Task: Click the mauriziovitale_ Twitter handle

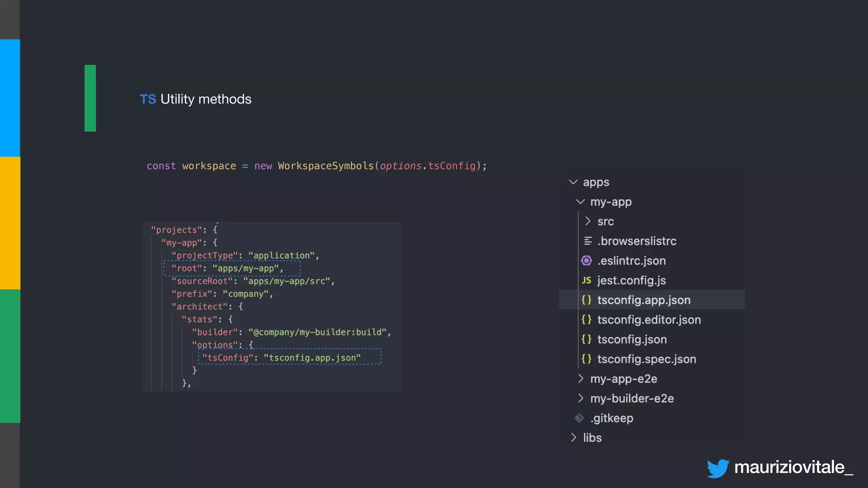Action: (x=793, y=468)
